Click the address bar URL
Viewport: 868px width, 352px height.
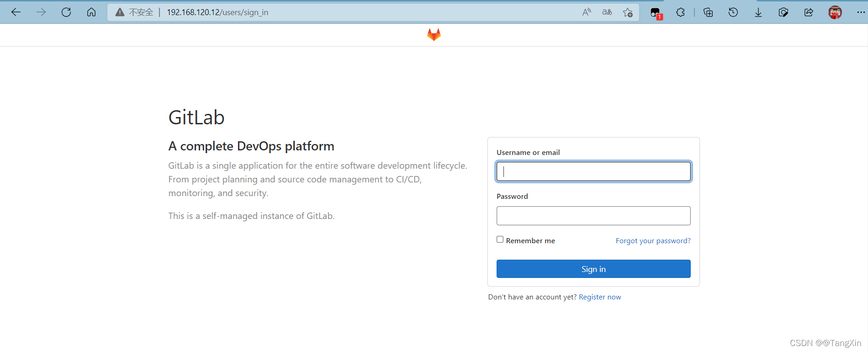click(217, 12)
